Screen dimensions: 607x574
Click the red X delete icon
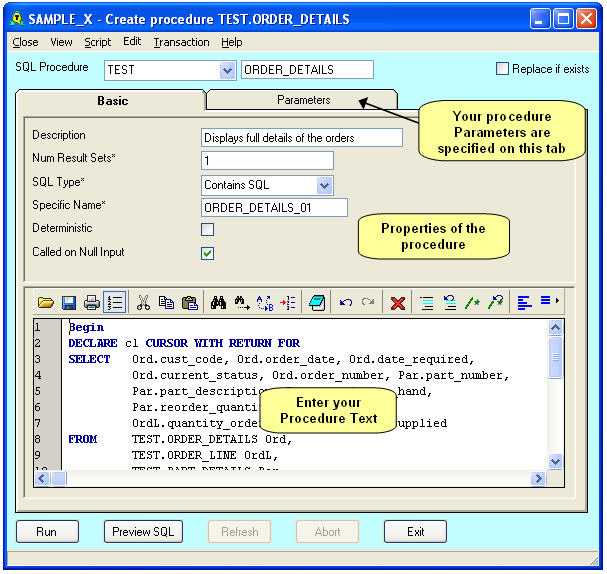(x=398, y=303)
